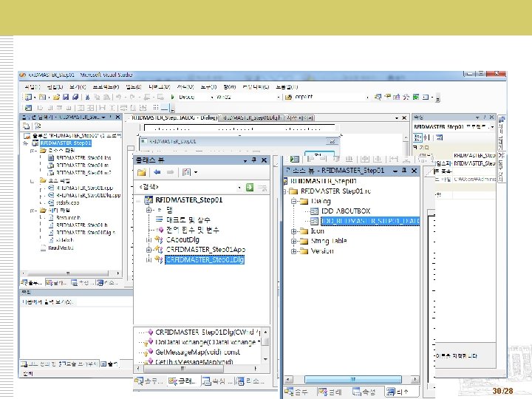Image resolution: width=532 pixels, height=399 pixels.
Task: Click the Show All Files icon in Solution Explorer
Action: pos(38,126)
